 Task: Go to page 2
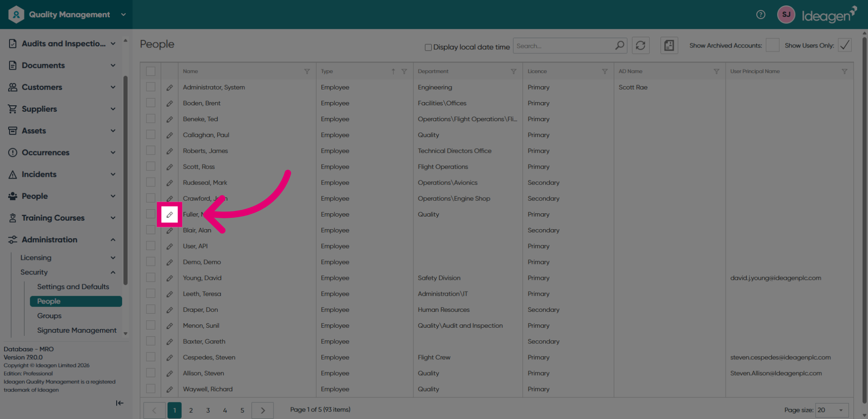coord(191,410)
